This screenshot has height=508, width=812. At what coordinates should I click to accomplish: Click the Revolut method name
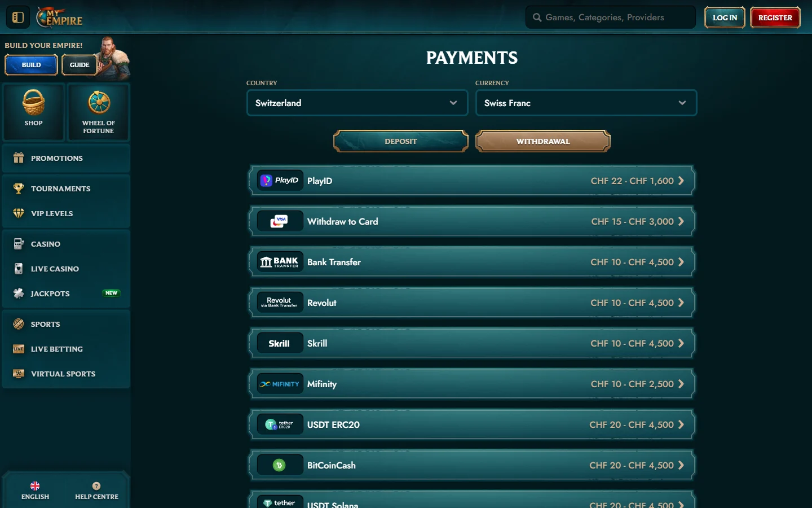click(x=321, y=303)
